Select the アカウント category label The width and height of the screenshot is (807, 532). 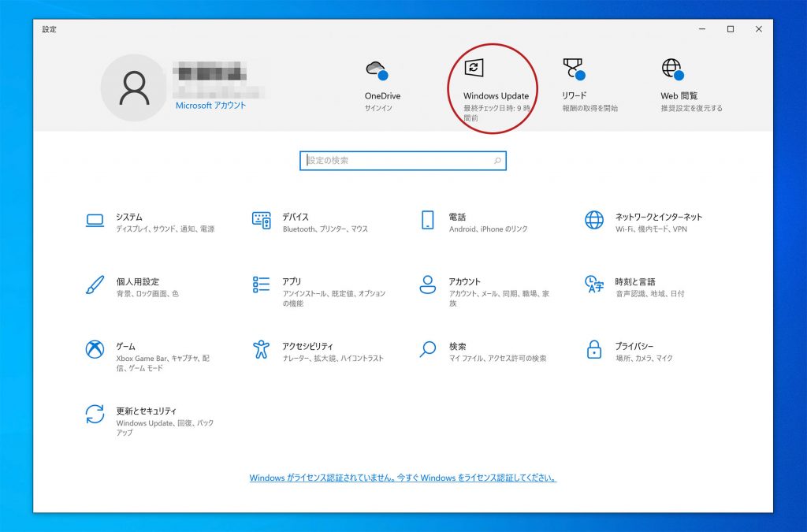coord(464,281)
